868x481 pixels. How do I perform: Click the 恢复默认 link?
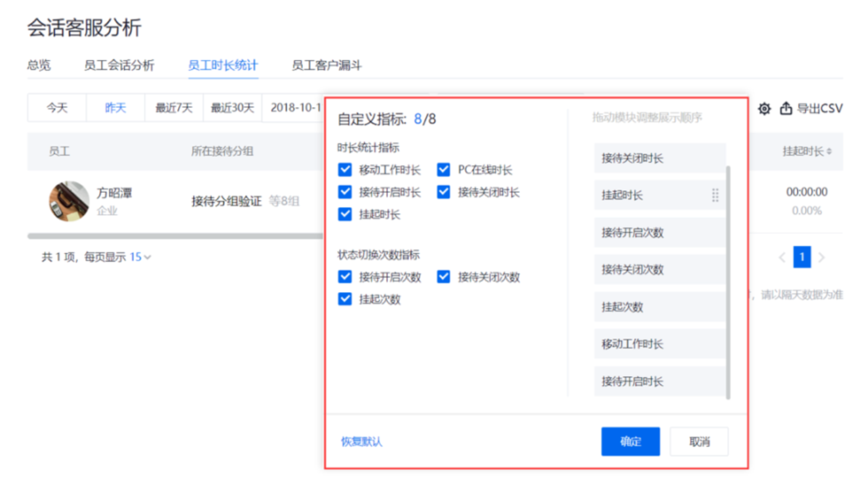(362, 442)
